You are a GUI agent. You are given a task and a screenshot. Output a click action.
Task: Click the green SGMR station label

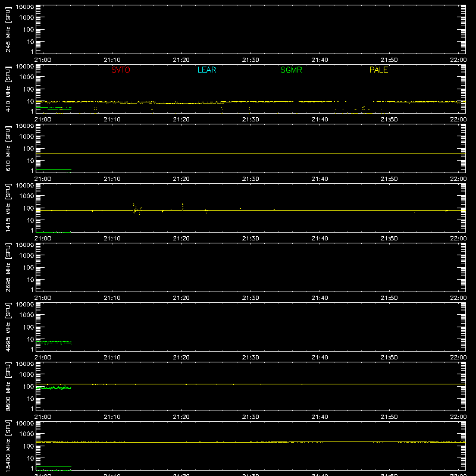[x=291, y=70]
